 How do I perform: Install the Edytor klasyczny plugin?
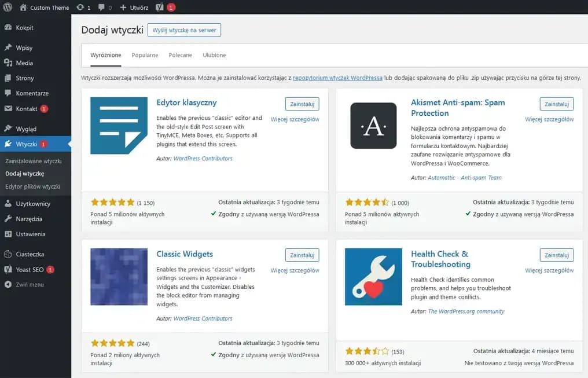(302, 104)
